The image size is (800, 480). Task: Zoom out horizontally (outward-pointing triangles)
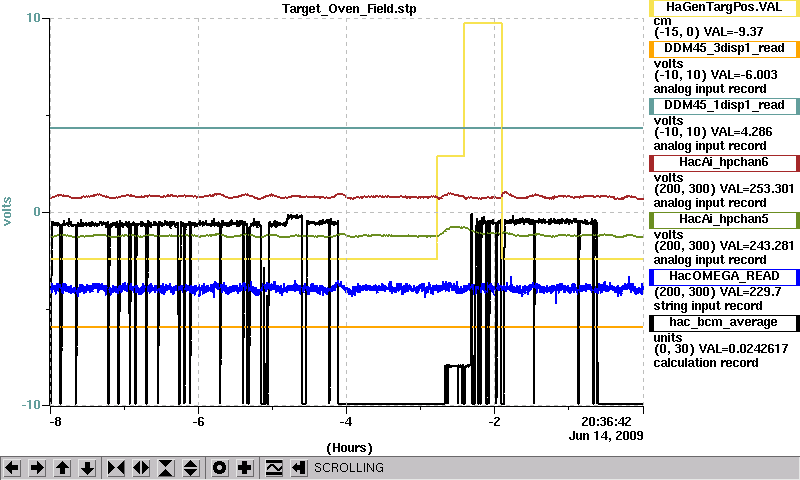pyautogui.click(x=141, y=468)
